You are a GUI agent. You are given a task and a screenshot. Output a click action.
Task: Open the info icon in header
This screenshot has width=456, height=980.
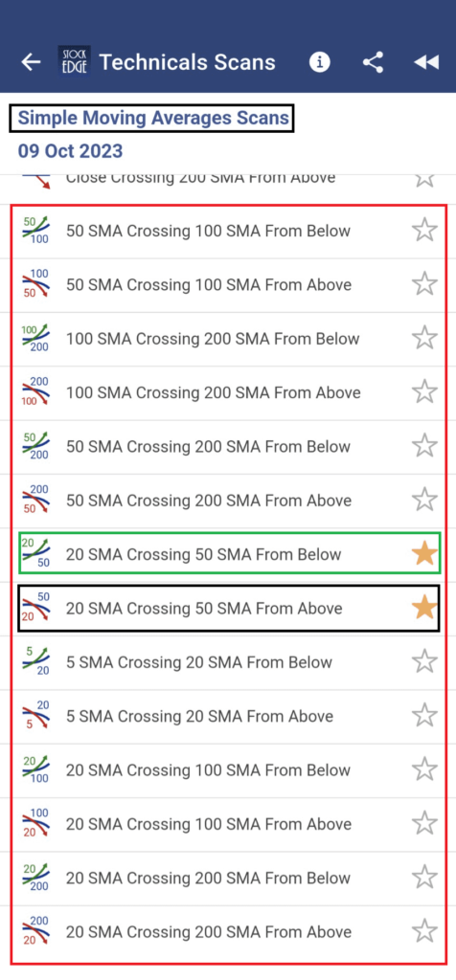[x=320, y=62]
